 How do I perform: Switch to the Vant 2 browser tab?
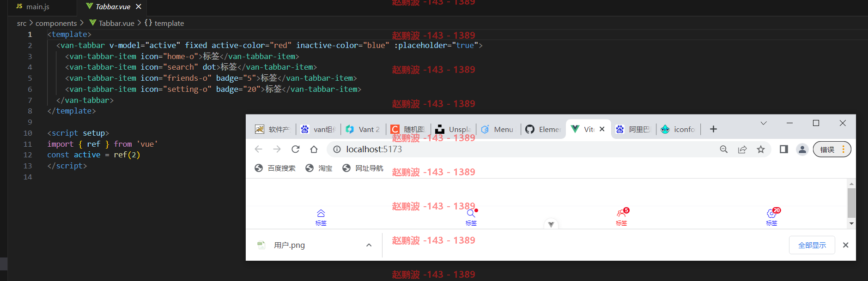(x=363, y=129)
